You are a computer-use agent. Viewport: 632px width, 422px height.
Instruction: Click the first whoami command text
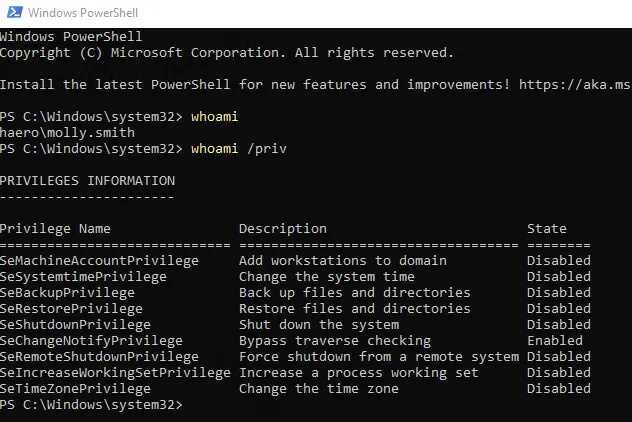[x=214, y=117]
